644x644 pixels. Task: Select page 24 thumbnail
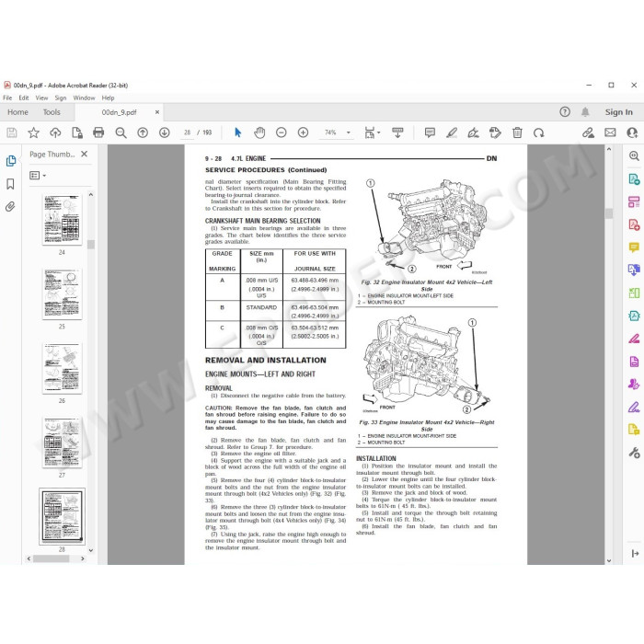click(62, 220)
